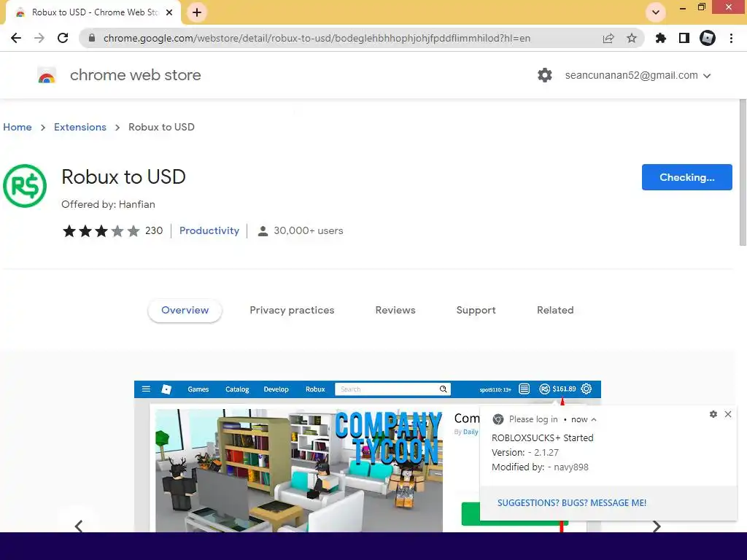Dismiss the ROBLOXSUCKS+ notification
The width and height of the screenshot is (747, 560).
[728, 414]
